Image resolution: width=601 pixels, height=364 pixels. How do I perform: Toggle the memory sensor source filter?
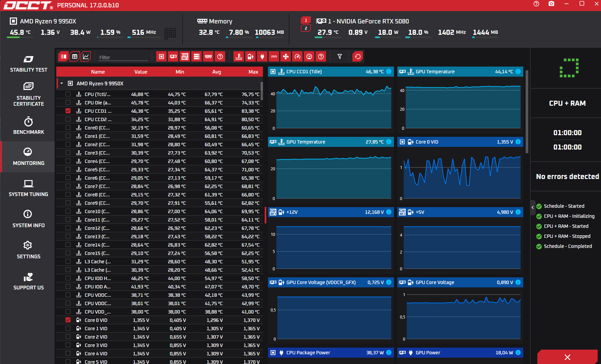point(208,57)
